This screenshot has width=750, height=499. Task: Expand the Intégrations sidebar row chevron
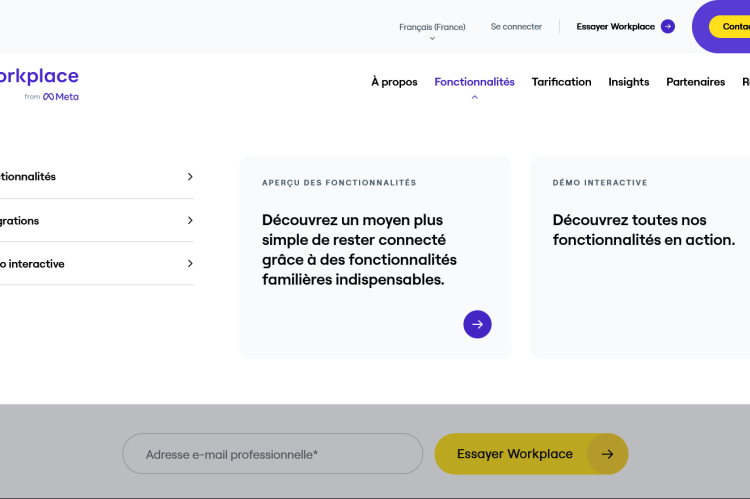coord(190,220)
